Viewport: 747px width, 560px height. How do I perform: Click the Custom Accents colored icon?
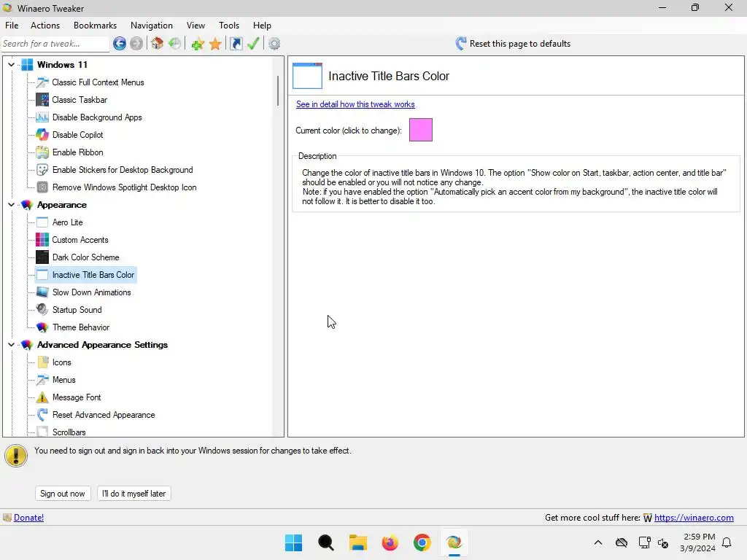42,240
